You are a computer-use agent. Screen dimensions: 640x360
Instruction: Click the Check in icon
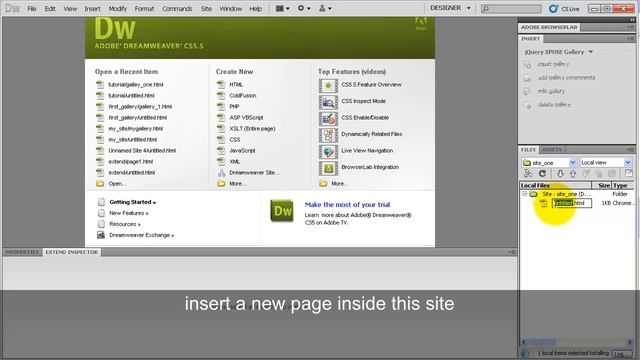(599, 174)
